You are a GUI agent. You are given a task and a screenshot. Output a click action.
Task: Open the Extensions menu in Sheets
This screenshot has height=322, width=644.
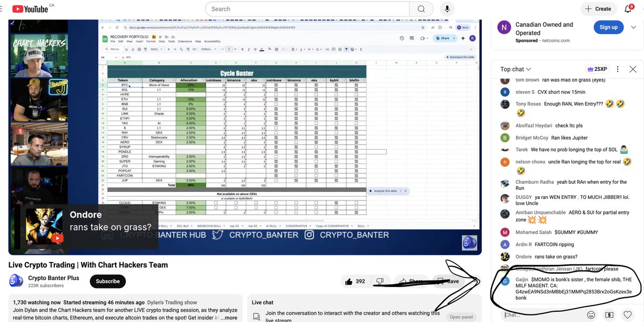185,41
